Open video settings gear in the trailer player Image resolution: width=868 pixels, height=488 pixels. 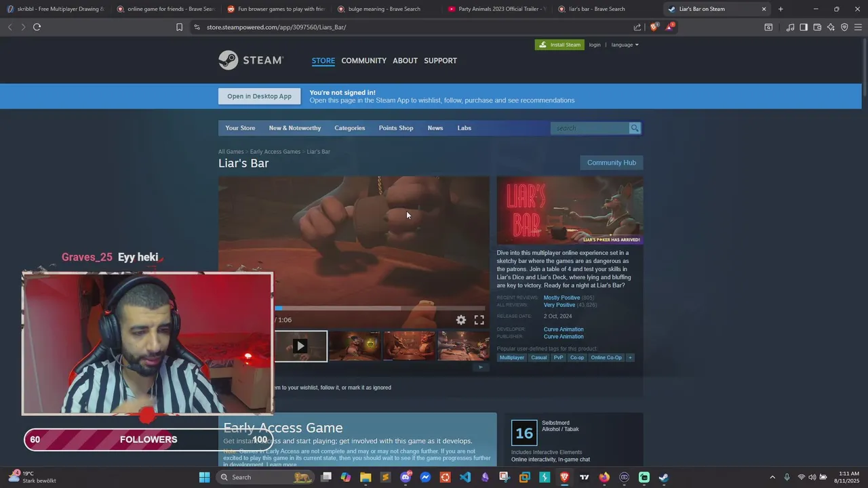click(x=461, y=320)
